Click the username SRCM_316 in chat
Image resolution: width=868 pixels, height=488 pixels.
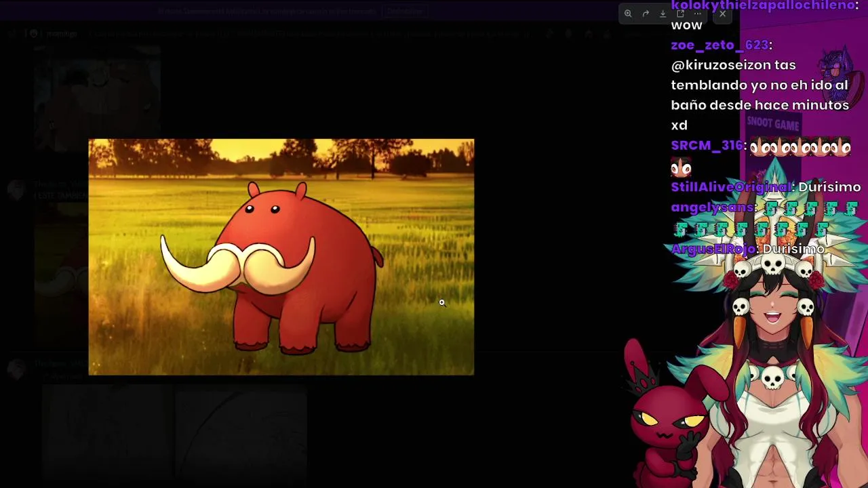707,145
